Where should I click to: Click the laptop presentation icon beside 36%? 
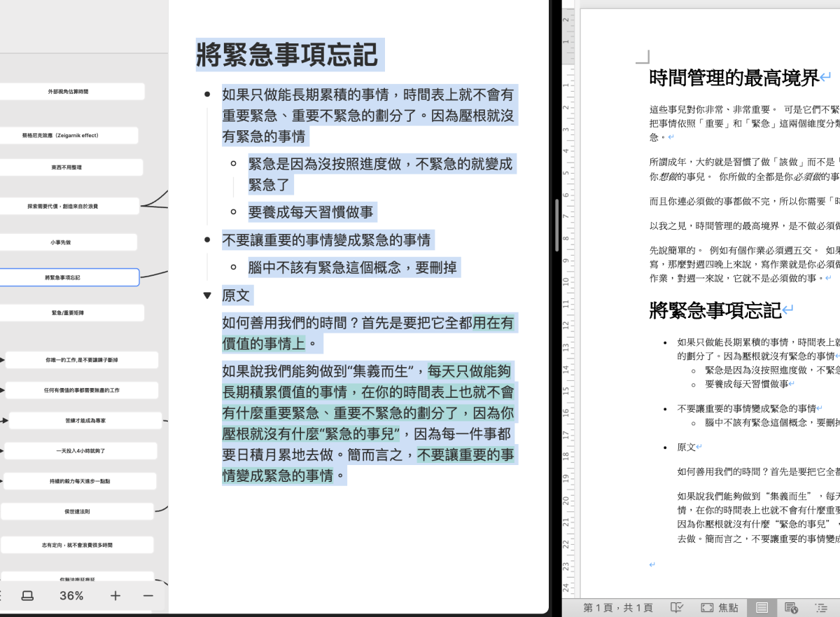(x=27, y=596)
